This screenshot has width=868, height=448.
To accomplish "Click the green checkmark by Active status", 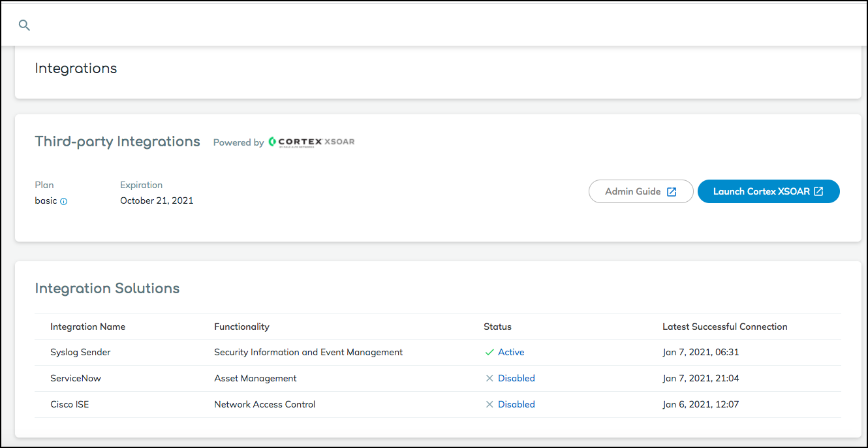I will (x=489, y=352).
